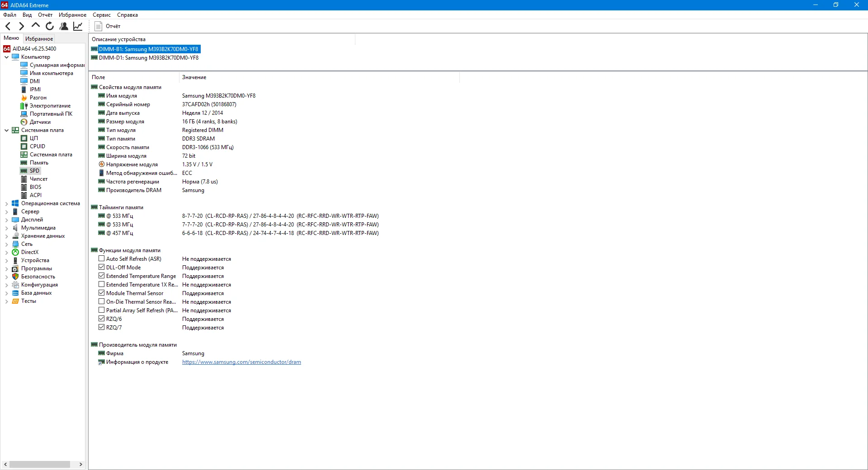The height and width of the screenshot is (470, 868).
Task: Refresh the page using the circular arrow icon
Action: (x=50, y=26)
